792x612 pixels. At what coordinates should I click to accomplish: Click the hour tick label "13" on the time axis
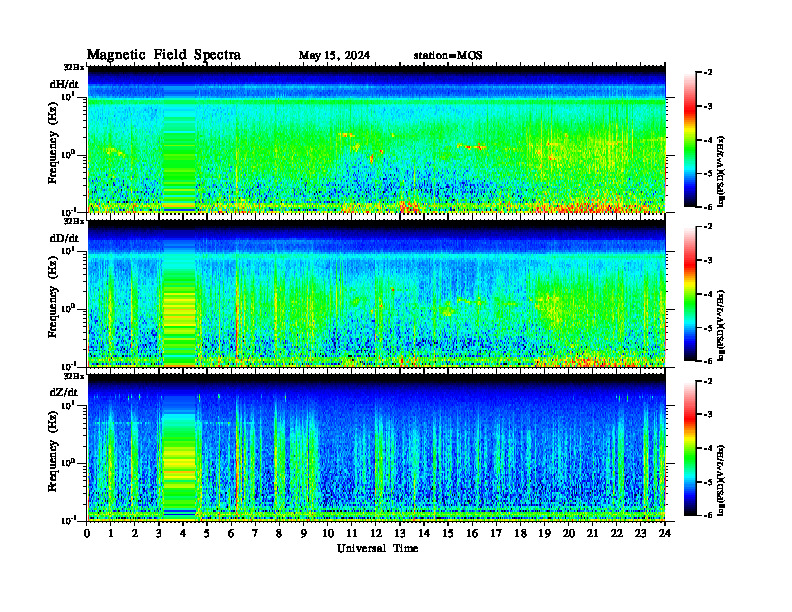click(x=400, y=533)
